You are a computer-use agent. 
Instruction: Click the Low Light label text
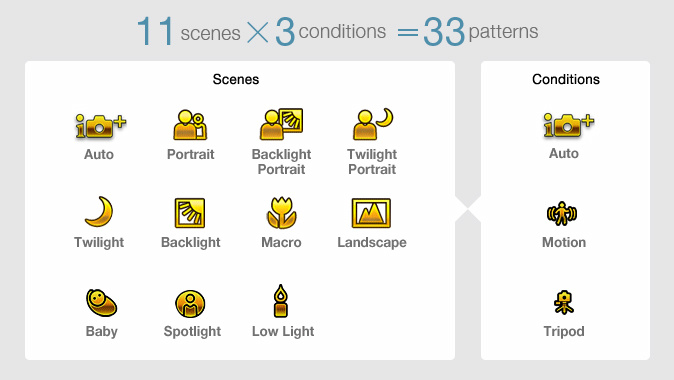(283, 331)
